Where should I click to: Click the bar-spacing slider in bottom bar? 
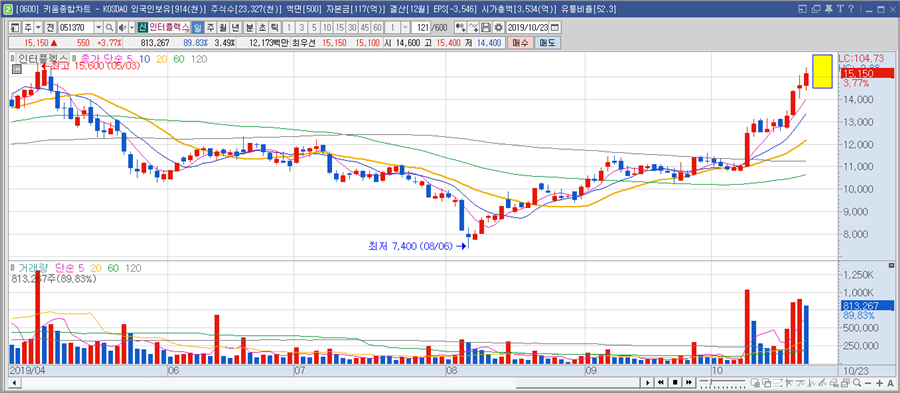pyautogui.click(x=722, y=383)
